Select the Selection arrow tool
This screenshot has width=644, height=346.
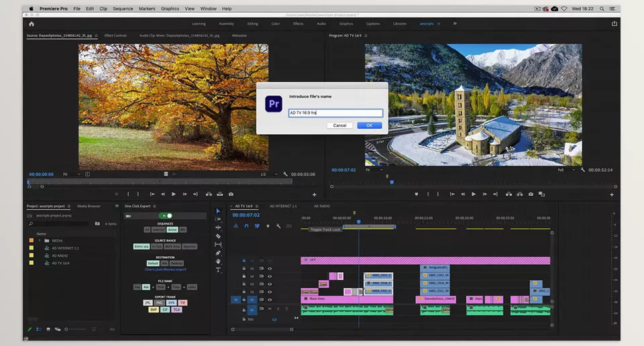218,211
